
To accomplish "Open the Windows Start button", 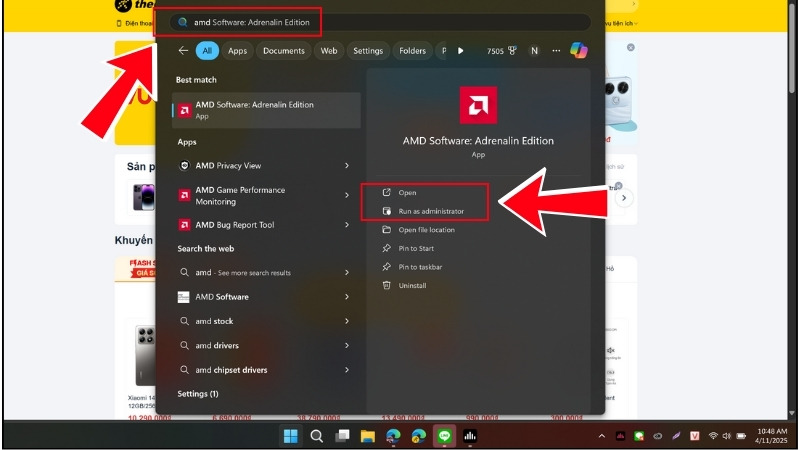I will point(291,436).
